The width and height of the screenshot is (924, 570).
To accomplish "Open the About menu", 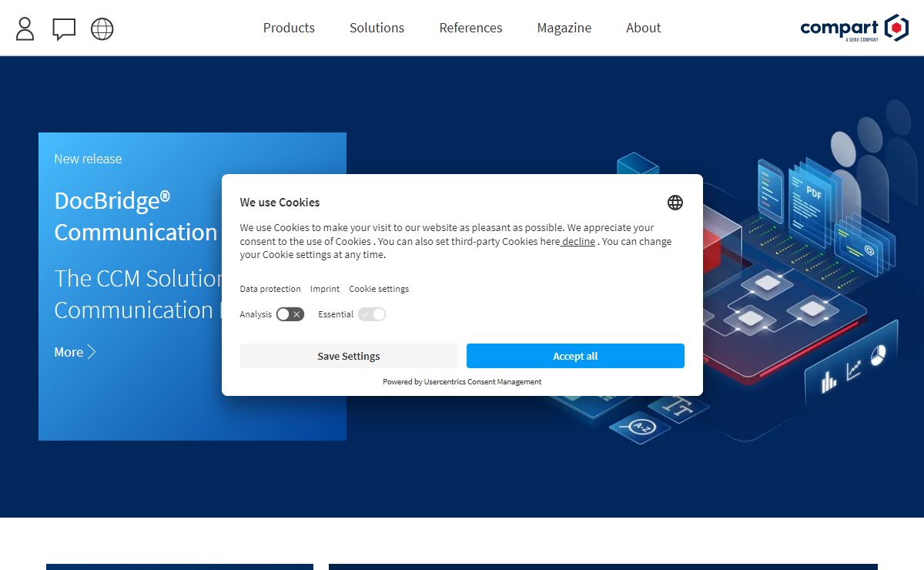I will coord(644,28).
